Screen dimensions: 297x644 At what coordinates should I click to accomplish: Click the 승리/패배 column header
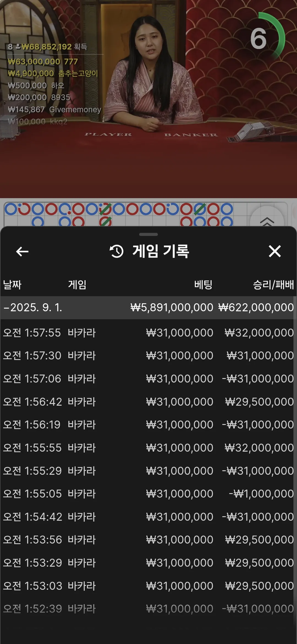(273, 285)
